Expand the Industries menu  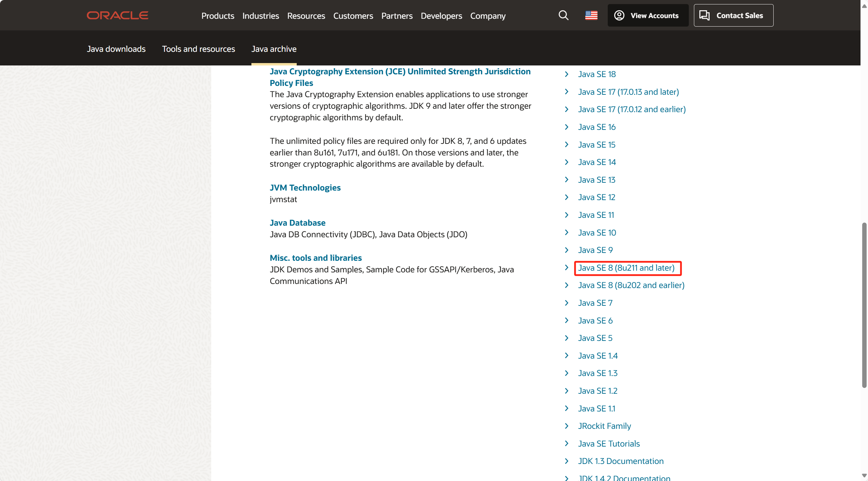[261, 16]
